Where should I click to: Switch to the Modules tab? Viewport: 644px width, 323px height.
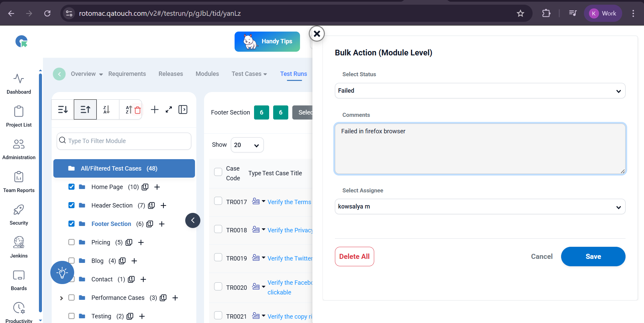pos(207,74)
